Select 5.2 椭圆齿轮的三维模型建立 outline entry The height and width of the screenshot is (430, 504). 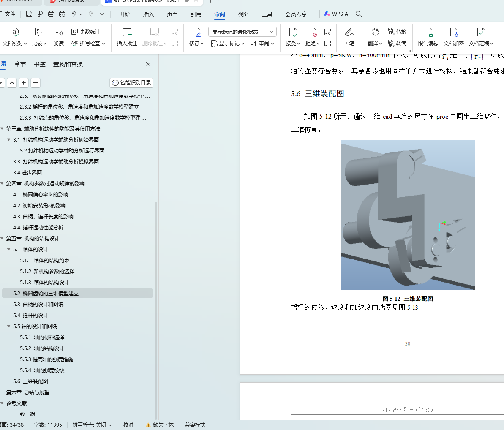[77, 294]
